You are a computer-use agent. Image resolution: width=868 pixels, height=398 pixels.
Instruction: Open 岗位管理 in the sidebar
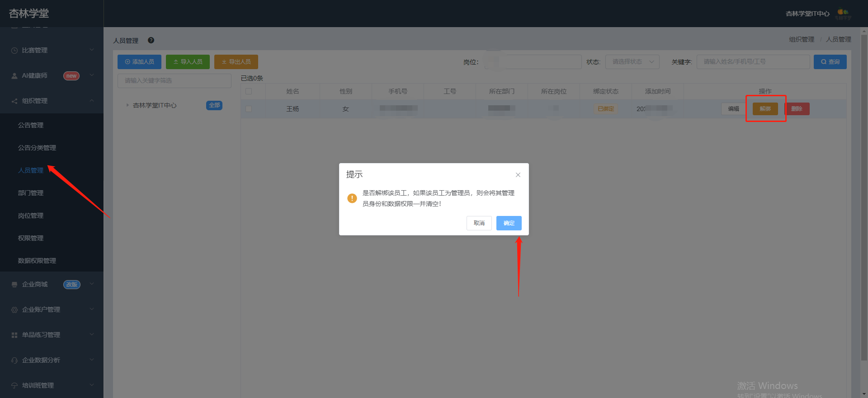(x=31, y=215)
